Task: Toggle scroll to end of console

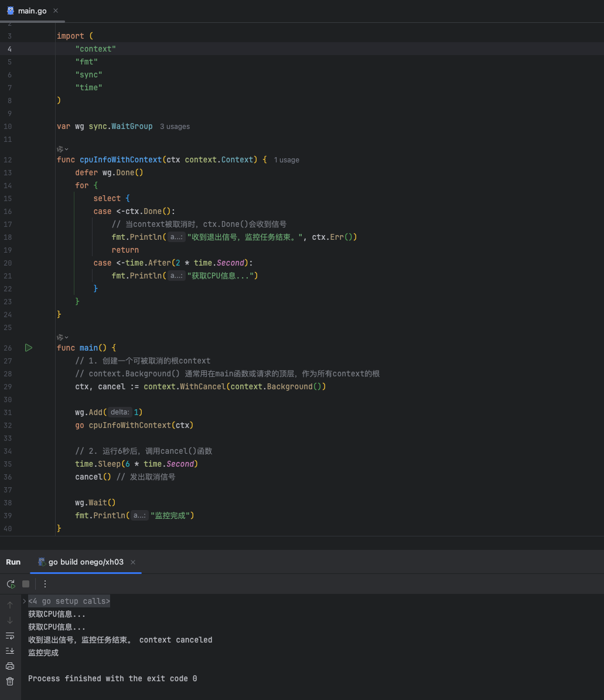Action: (x=10, y=651)
